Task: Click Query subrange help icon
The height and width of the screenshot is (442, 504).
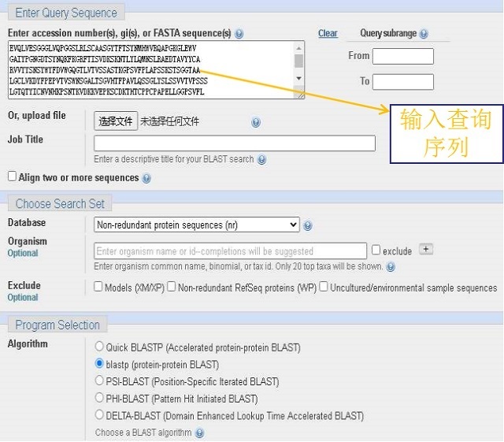Action: (x=424, y=33)
